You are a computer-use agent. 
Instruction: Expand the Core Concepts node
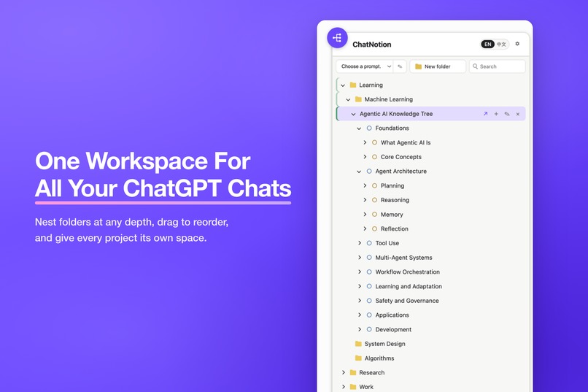(x=365, y=157)
